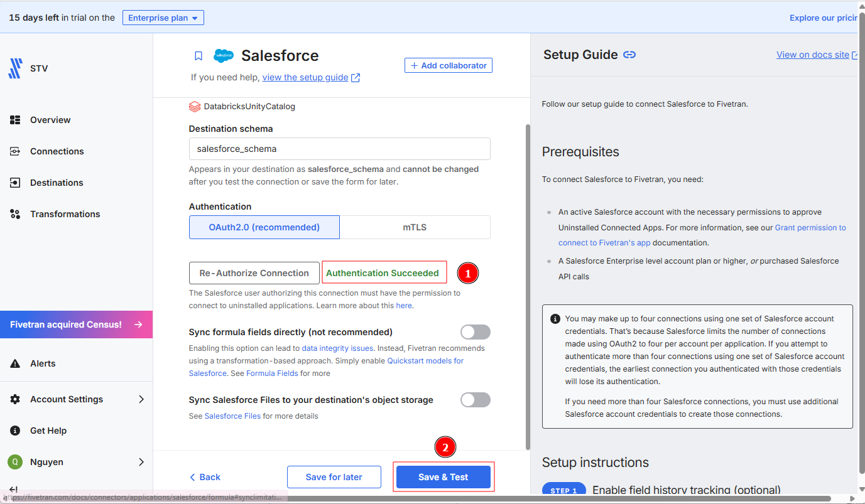
Task: Expand the Nguyen user menu
Action: tap(141, 462)
